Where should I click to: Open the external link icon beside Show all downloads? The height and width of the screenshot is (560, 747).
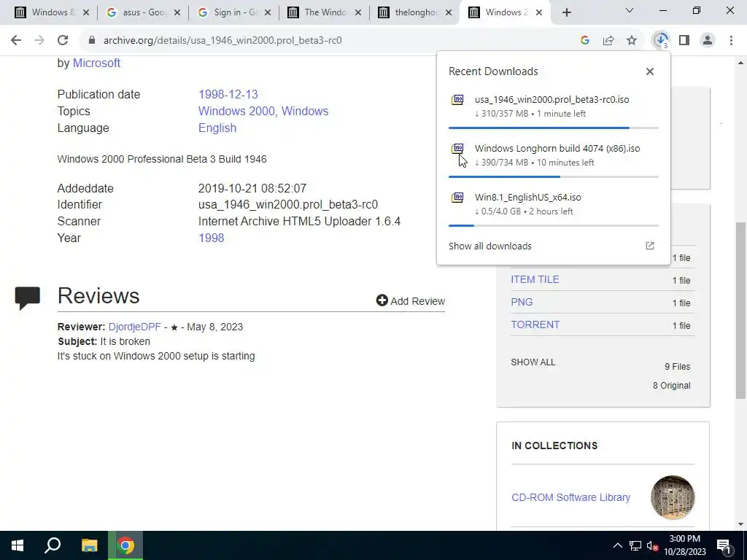point(650,246)
